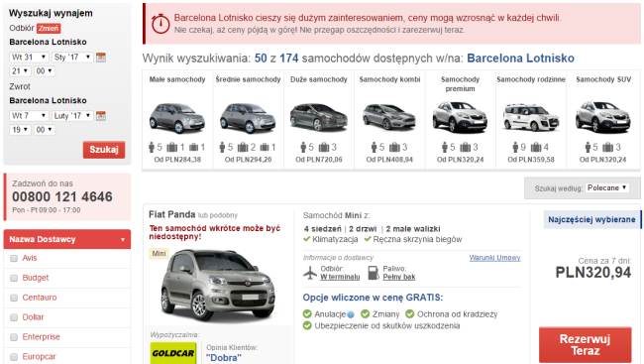The width and height of the screenshot is (644, 364).
Task: Open the return day dropdown 'Wt 7'
Action: pyautogui.click(x=29, y=116)
